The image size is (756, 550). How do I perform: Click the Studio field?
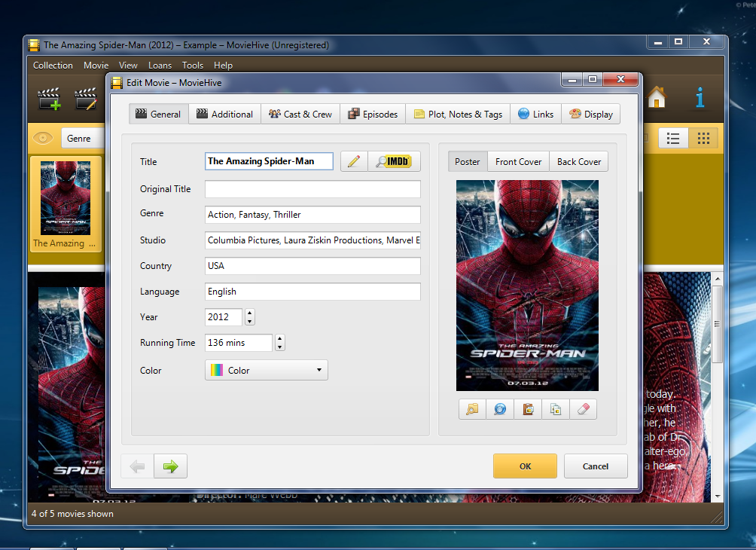[312, 240]
